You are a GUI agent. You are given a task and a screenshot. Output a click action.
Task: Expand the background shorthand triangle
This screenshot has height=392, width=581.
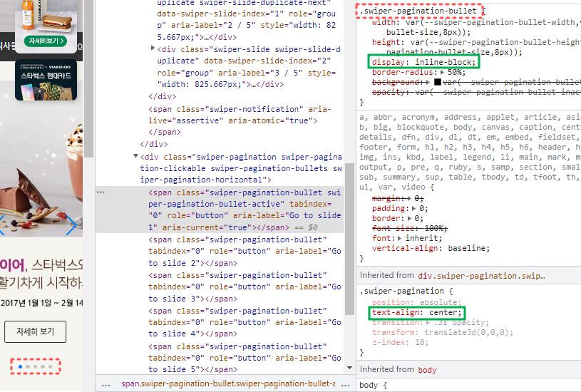[428, 82]
